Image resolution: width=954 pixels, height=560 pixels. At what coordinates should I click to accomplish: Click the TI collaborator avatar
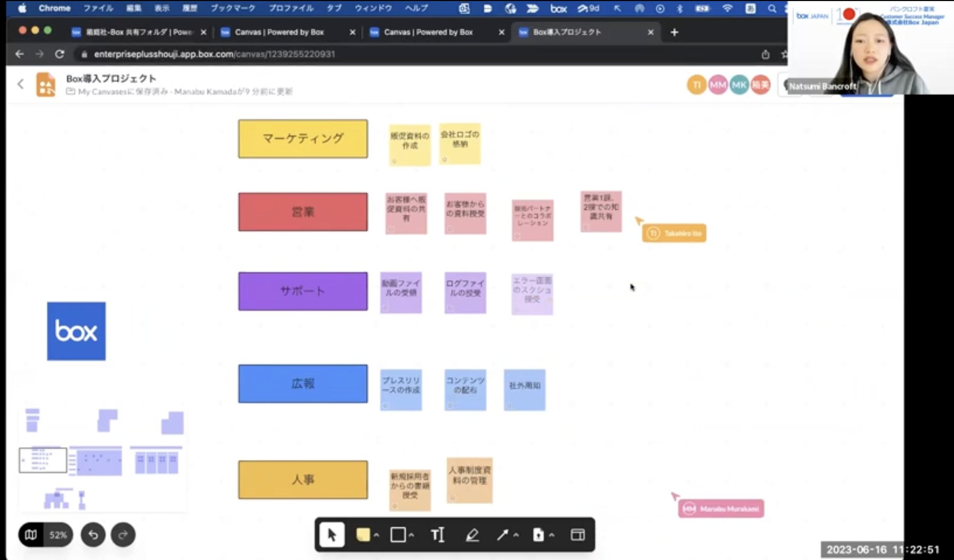[696, 85]
